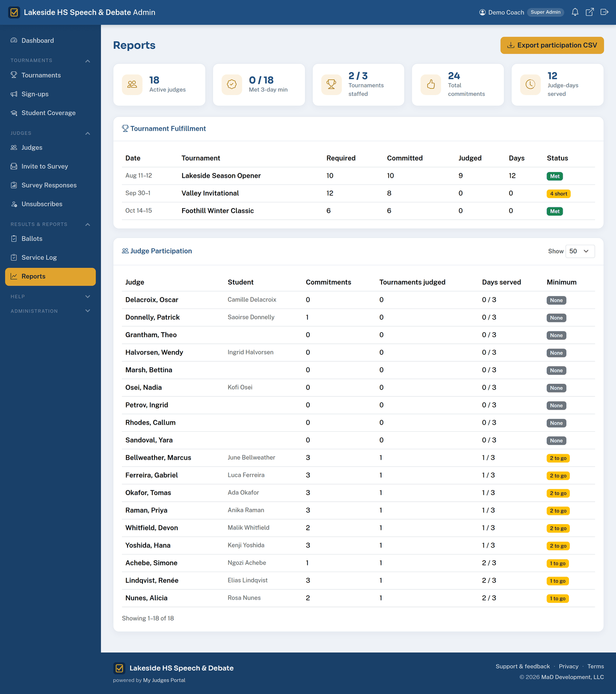The width and height of the screenshot is (616, 694).
Task: Click Valley Invitational tournament name
Action: pos(210,193)
